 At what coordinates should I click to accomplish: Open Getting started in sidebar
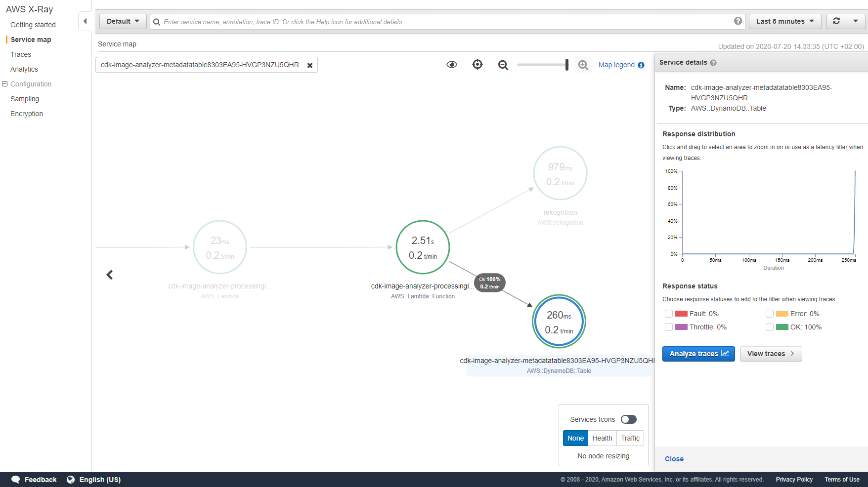(33, 25)
